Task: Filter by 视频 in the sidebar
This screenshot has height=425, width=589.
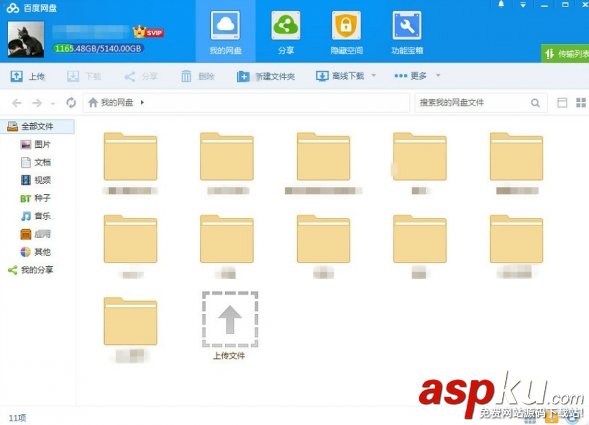Action: click(36, 180)
